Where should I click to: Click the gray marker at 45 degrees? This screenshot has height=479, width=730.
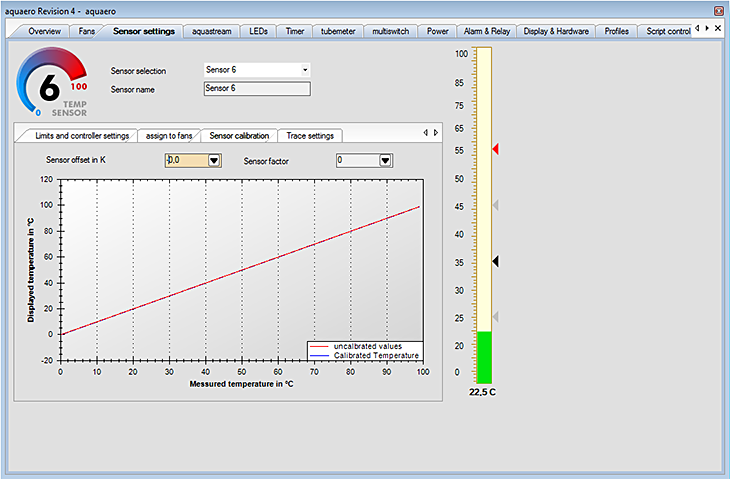(495, 205)
